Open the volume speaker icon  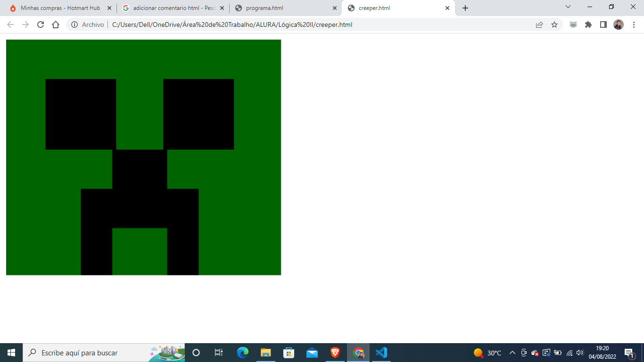coord(580,353)
